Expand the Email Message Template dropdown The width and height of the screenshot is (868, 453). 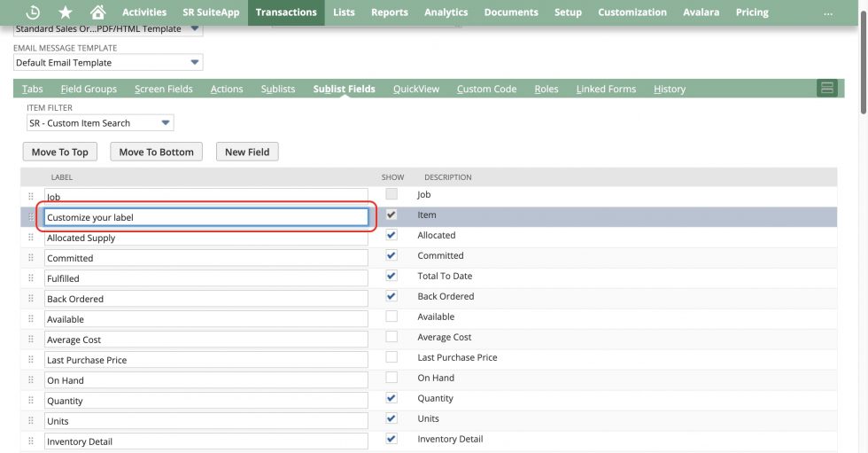point(108,63)
